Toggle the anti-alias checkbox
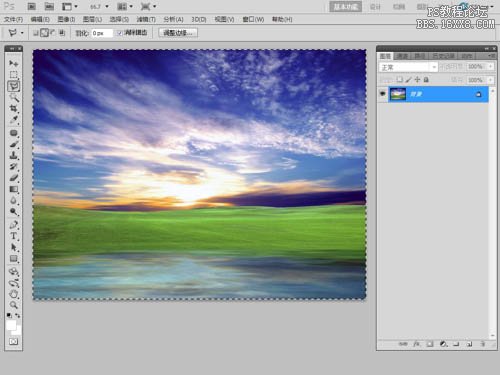Screen dimensions: 500x375 [x=120, y=33]
